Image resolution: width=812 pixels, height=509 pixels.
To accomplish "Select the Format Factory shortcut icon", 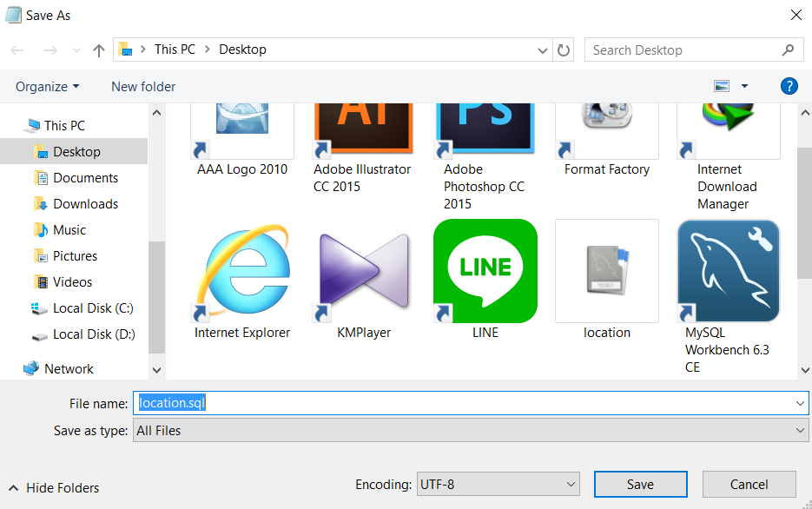I will [607, 130].
